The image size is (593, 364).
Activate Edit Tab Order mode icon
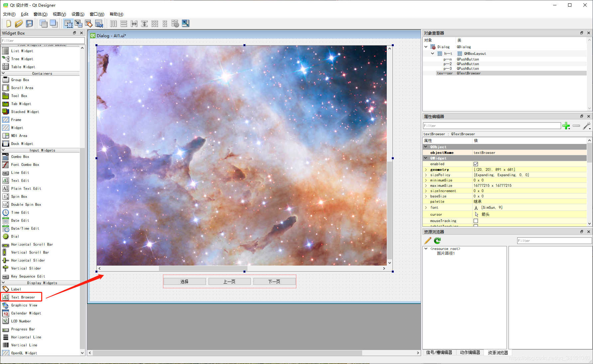tap(99, 24)
